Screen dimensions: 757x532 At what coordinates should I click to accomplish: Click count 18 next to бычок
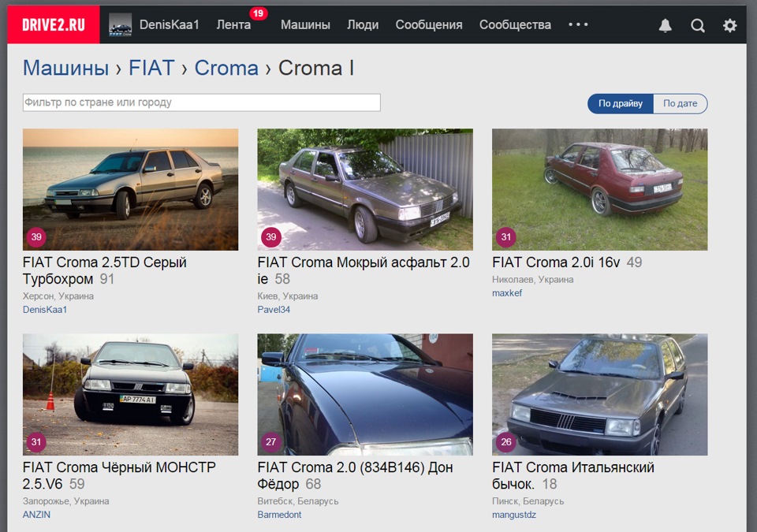[550, 484]
